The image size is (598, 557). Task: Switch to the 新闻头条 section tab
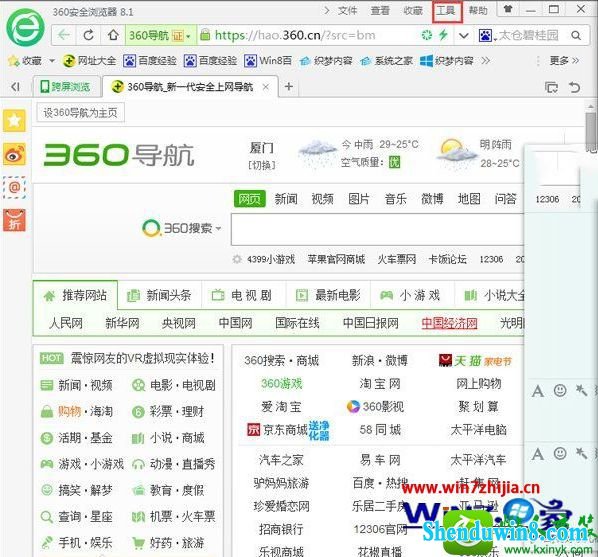(159, 295)
